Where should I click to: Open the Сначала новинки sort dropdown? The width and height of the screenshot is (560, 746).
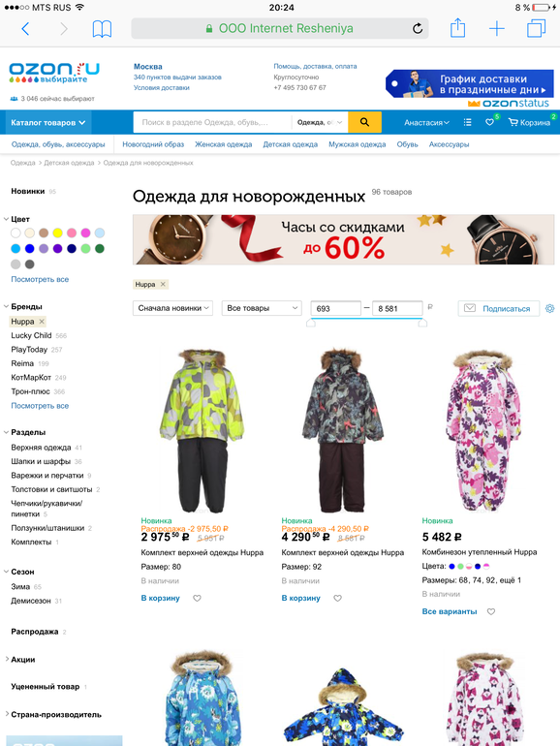[x=172, y=308]
